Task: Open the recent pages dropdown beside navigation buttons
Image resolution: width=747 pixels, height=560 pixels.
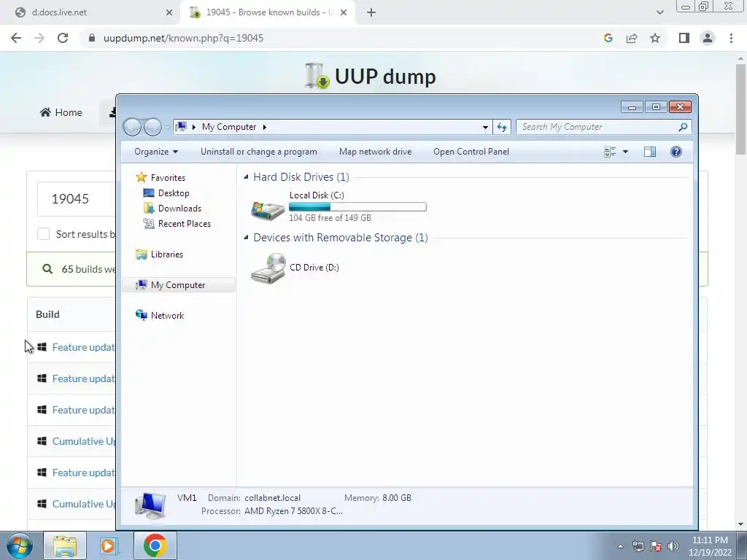Action: (167, 127)
